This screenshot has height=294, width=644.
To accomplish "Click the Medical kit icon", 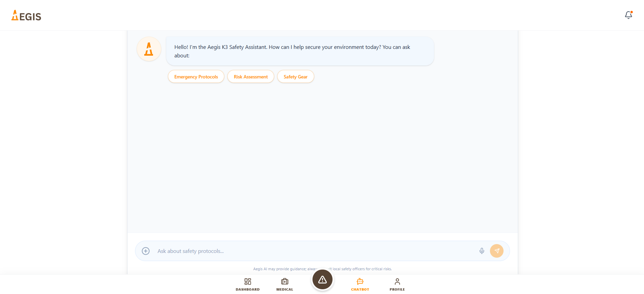I will tap(285, 281).
